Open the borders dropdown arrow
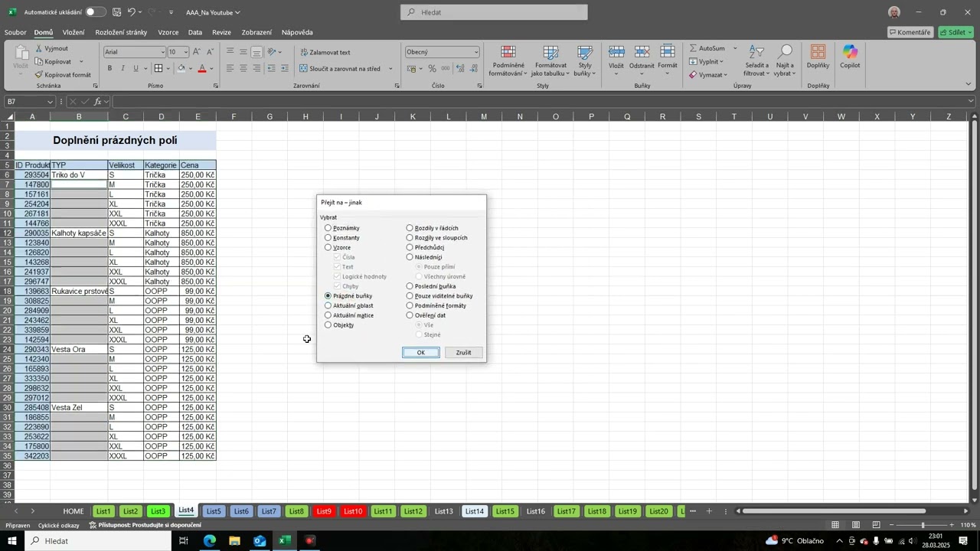Viewport: 980px width, 551px height. [168, 68]
